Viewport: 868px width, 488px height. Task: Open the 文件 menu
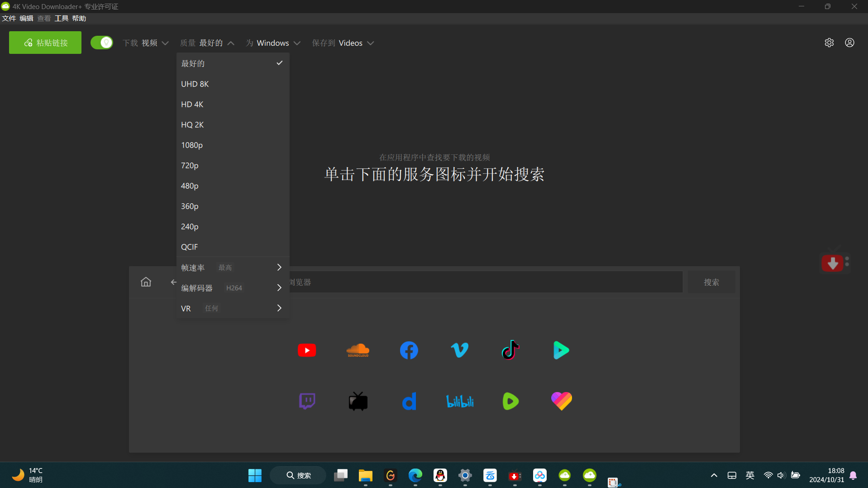(x=9, y=18)
